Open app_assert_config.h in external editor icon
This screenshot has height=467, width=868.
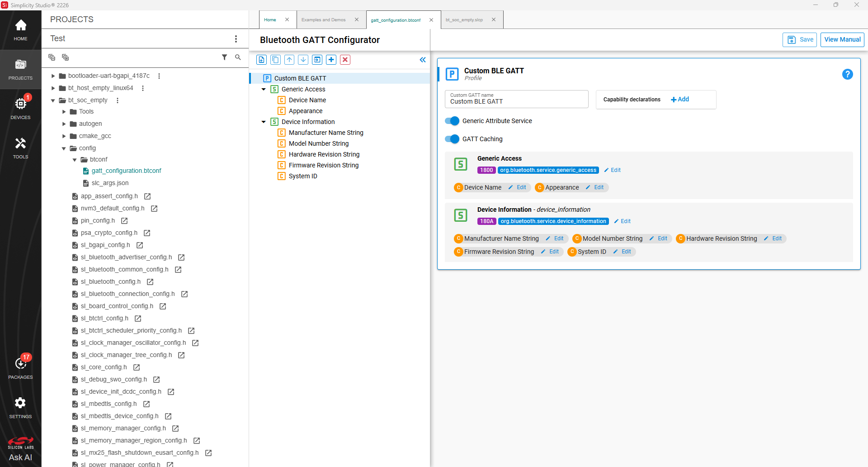147,196
